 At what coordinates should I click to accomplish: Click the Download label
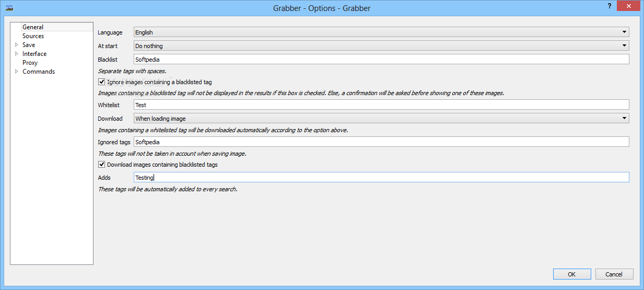point(110,119)
